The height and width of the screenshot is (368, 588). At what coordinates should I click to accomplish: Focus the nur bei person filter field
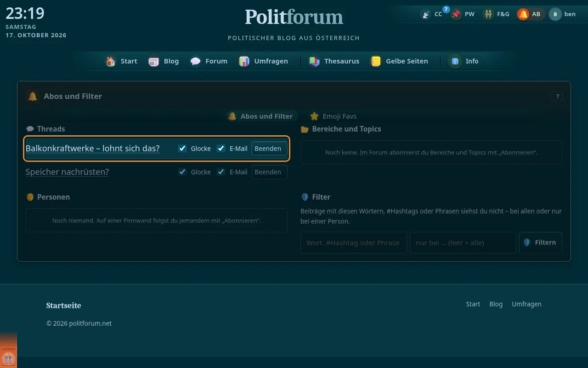click(x=463, y=242)
